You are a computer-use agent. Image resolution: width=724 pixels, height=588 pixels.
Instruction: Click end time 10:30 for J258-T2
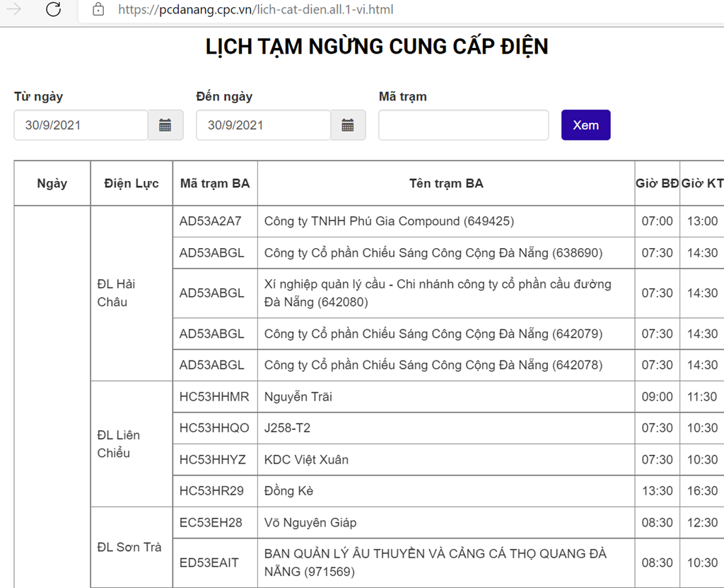click(x=702, y=428)
